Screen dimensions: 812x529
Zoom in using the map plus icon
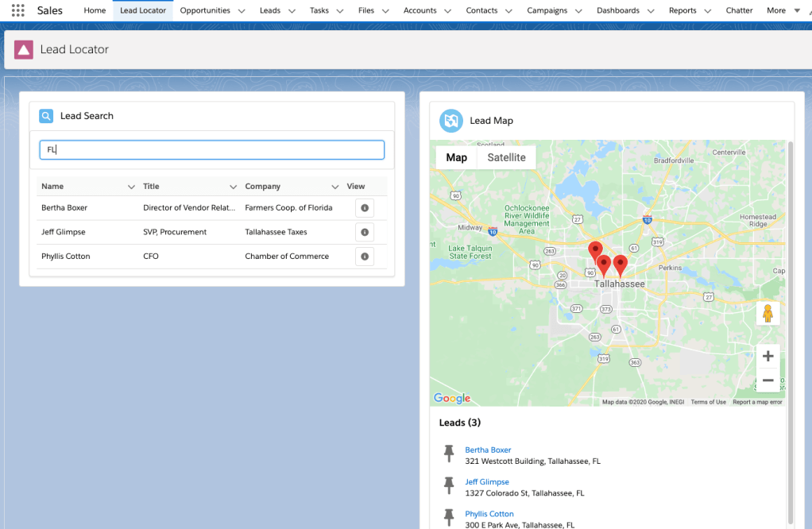pos(768,356)
